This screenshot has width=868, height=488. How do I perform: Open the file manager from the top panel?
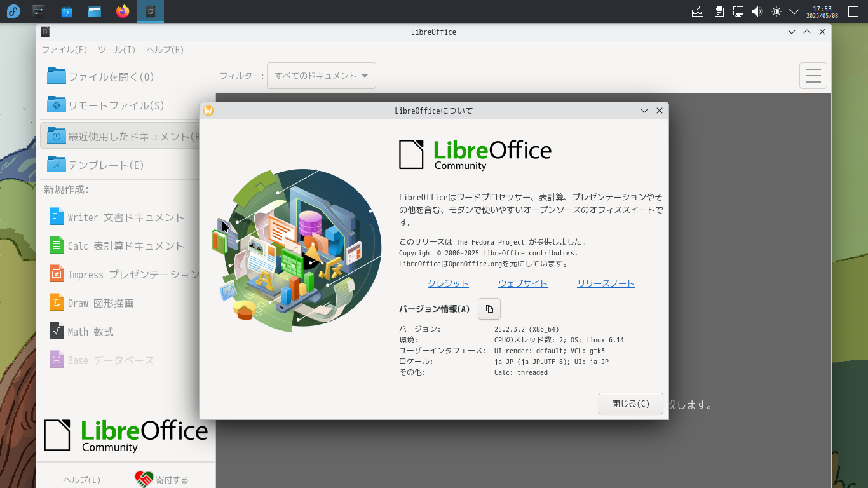pyautogui.click(x=95, y=11)
